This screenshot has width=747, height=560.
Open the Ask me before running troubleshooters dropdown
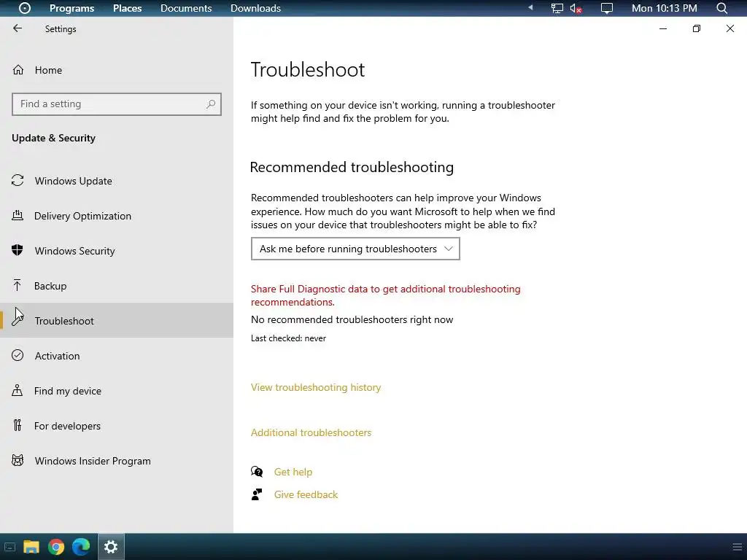pos(355,249)
